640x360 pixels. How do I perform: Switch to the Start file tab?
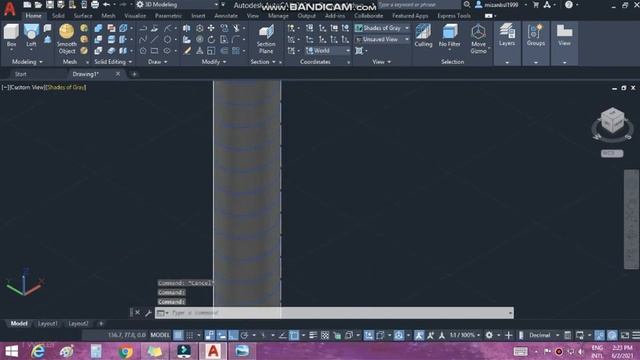click(20, 74)
